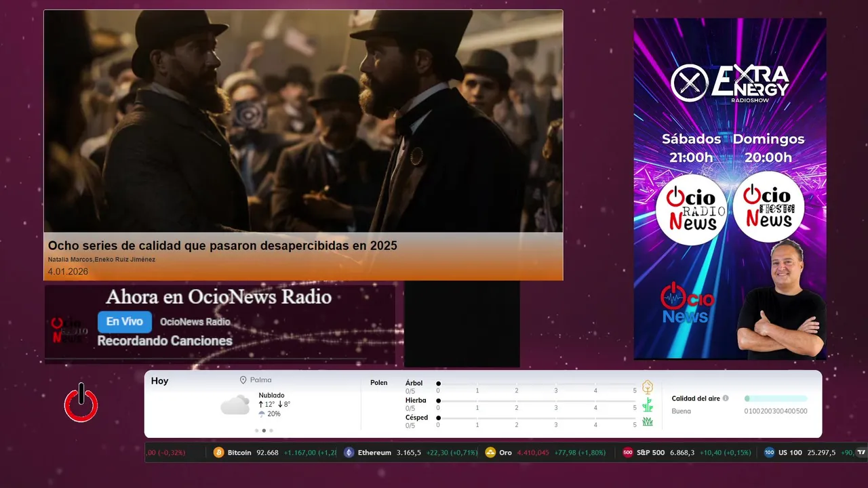This screenshot has width=868, height=488.
Task: Select the middle weather carousel dot
Action: point(264,430)
